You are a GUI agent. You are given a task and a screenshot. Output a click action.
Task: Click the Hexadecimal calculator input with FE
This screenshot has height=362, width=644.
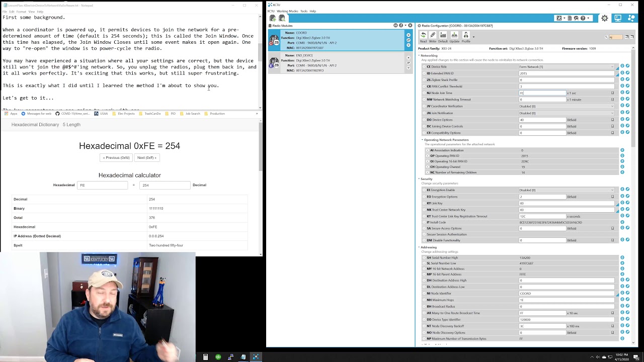coord(102,185)
